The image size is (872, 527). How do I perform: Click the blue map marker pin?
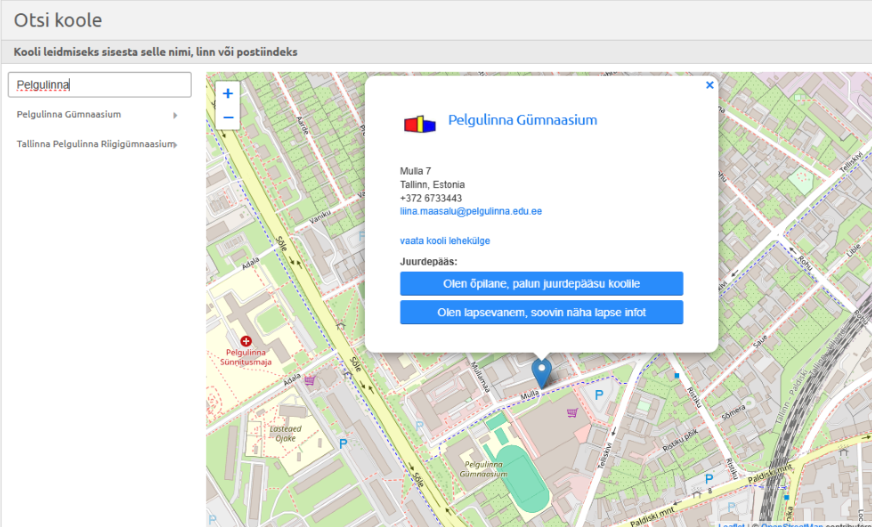pyautogui.click(x=541, y=372)
